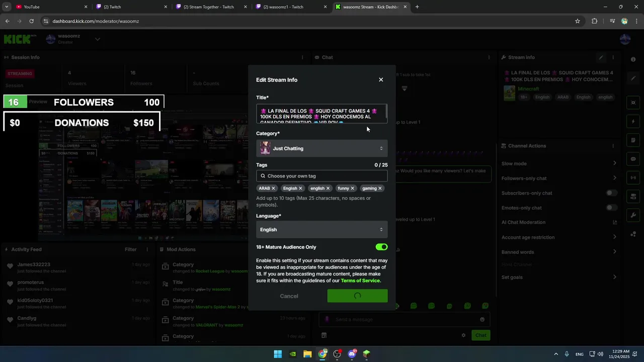Image resolution: width=644 pixels, height=362 pixels.
Task: Switch to wasoomz1 - Twitch tab
Action: point(292,7)
